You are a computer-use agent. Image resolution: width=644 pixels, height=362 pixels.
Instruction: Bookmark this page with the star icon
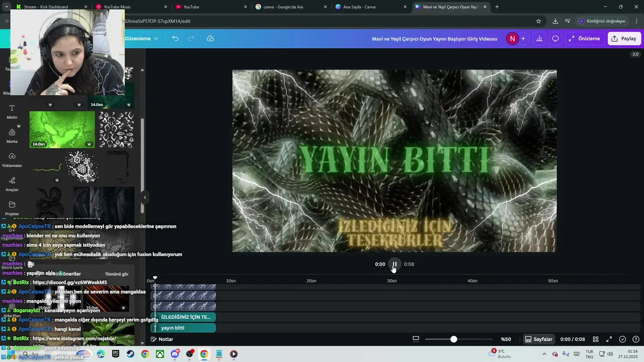538,21
